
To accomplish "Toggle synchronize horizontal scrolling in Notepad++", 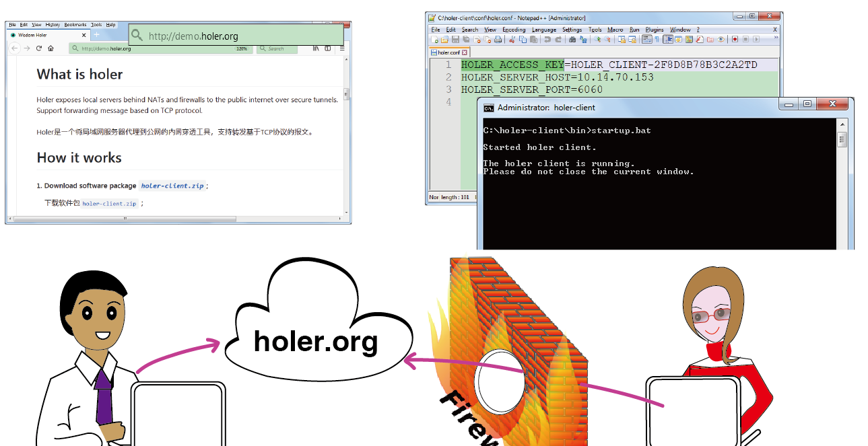I will pos(632,39).
